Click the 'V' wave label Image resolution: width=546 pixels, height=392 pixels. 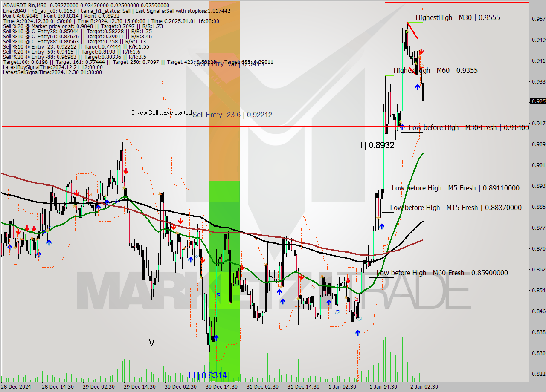click(151, 342)
